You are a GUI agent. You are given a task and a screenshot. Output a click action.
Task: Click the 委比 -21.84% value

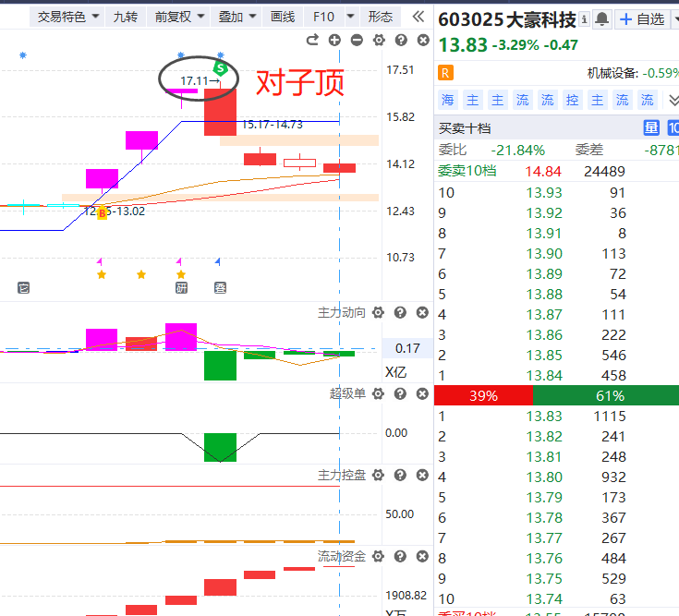click(517, 151)
